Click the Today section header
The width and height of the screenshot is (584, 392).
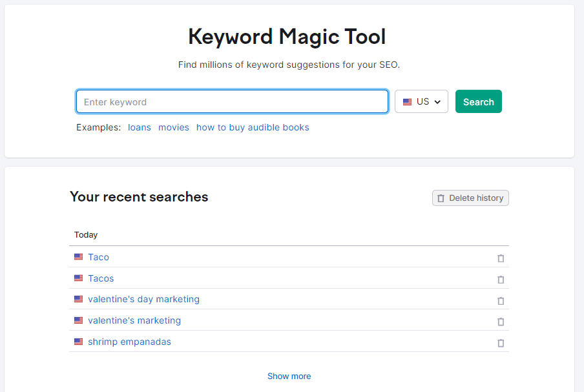[86, 234]
